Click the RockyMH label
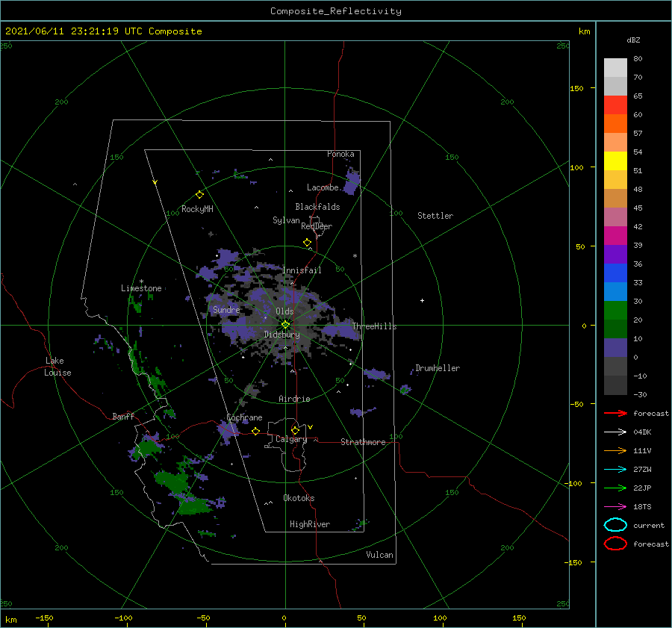Image resolution: width=672 pixels, height=628 pixels. [197, 209]
